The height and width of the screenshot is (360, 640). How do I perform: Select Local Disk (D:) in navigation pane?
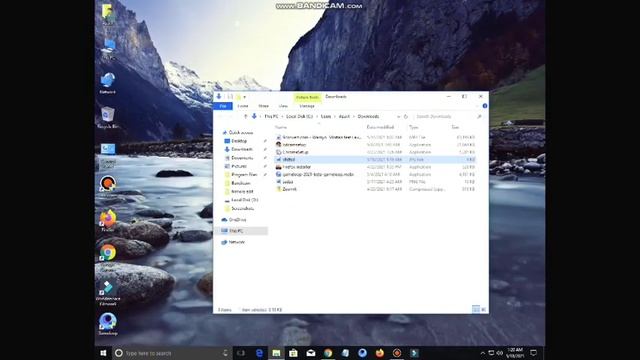pos(241,200)
